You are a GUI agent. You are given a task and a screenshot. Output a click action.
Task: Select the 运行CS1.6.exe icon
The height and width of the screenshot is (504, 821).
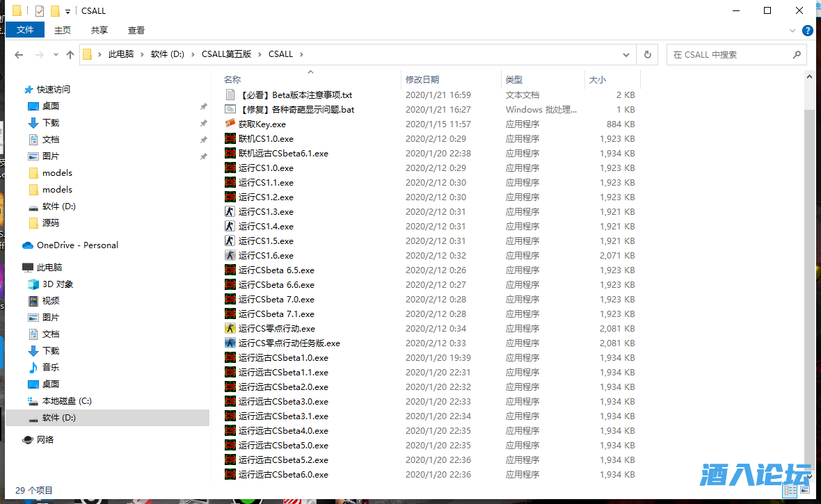coord(230,256)
